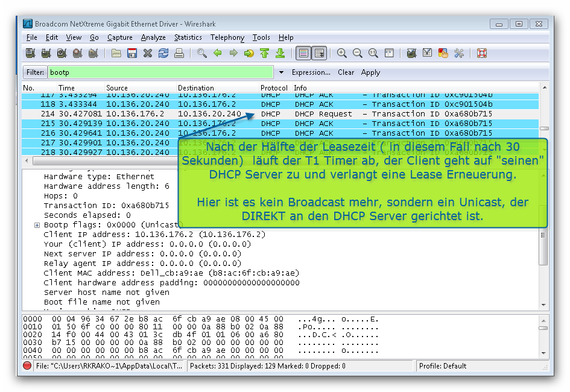The width and height of the screenshot is (570, 392).
Task: Open the Help menu
Action: coord(286,37)
